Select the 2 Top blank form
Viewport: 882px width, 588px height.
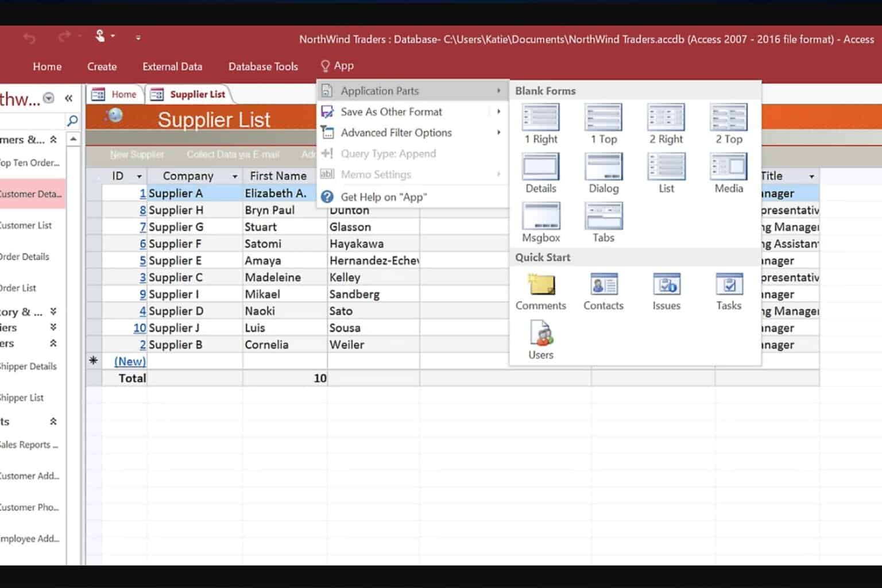729,124
